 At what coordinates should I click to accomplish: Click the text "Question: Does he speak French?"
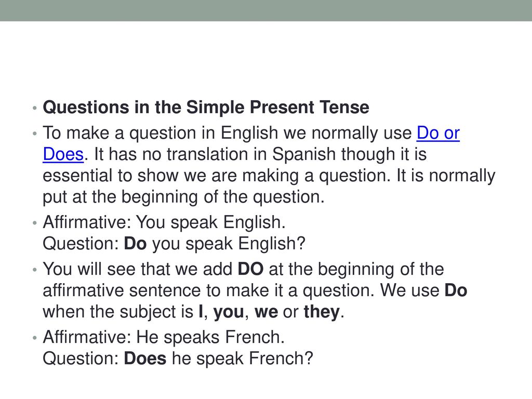(178, 358)
